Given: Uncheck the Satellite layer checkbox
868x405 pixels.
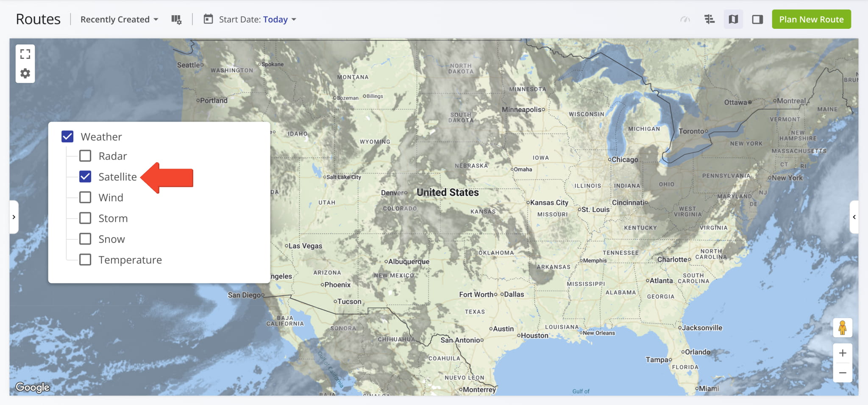Looking at the screenshot, I should pyautogui.click(x=85, y=177).
